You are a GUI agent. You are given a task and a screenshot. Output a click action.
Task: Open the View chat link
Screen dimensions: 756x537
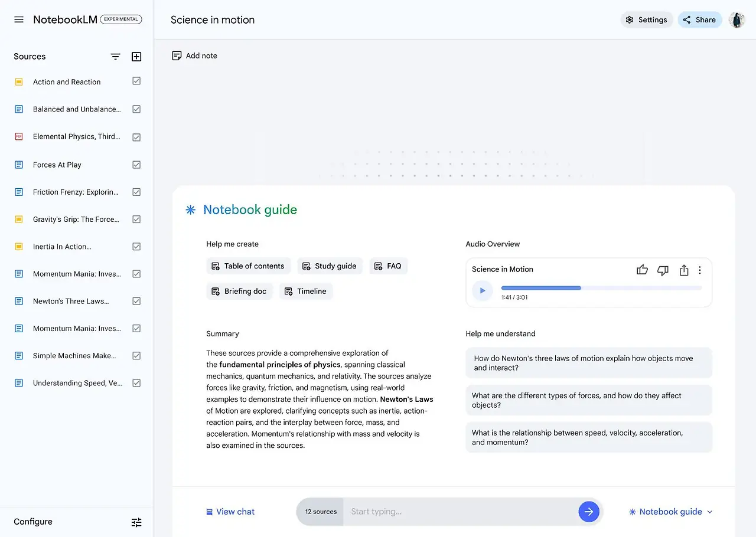[x=230, y=512]
